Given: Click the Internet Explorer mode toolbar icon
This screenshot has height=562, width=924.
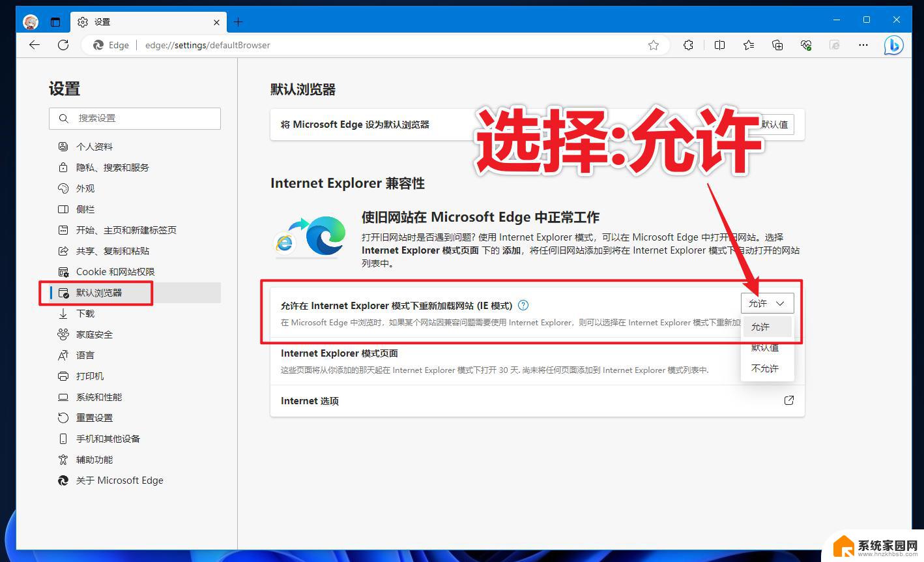Looking at the screenshot, I should coord(835,45).
